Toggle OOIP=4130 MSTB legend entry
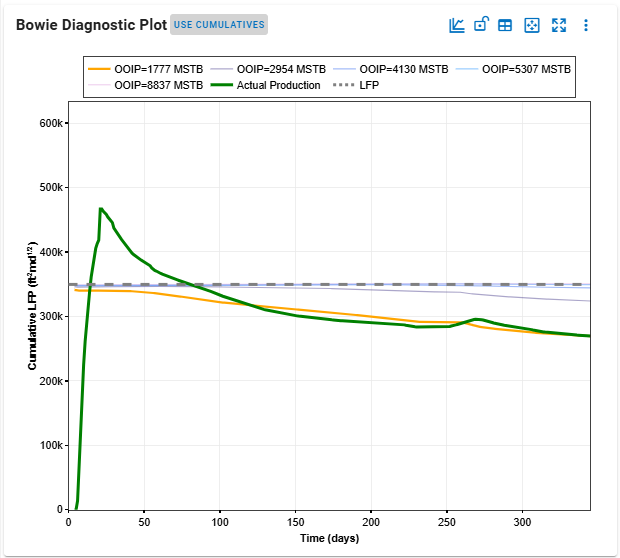The height and width of the screenshot is (558, 620). click(x=391, y=69)
